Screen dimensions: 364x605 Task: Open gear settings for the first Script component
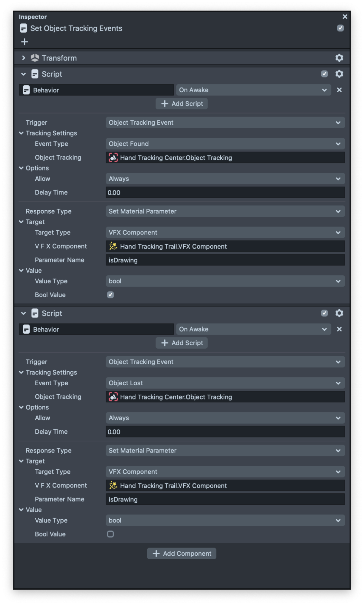pos(339,74)
